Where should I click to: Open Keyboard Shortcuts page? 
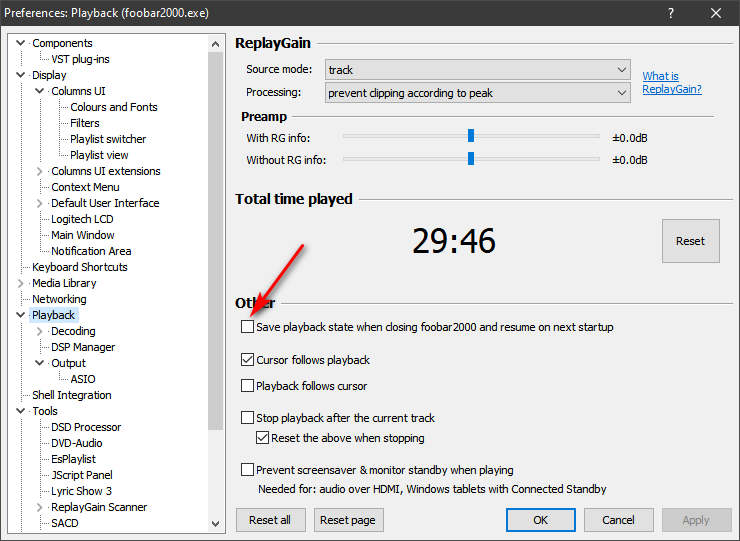point(80,267)
